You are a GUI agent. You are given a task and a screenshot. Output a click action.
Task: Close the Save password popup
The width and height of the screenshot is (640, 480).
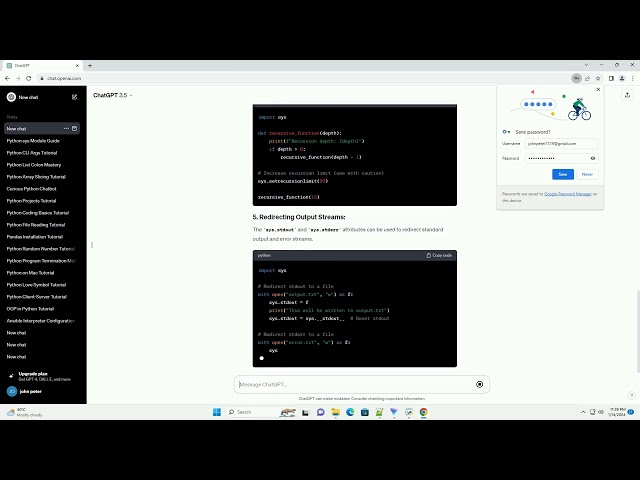pos(598,89)
